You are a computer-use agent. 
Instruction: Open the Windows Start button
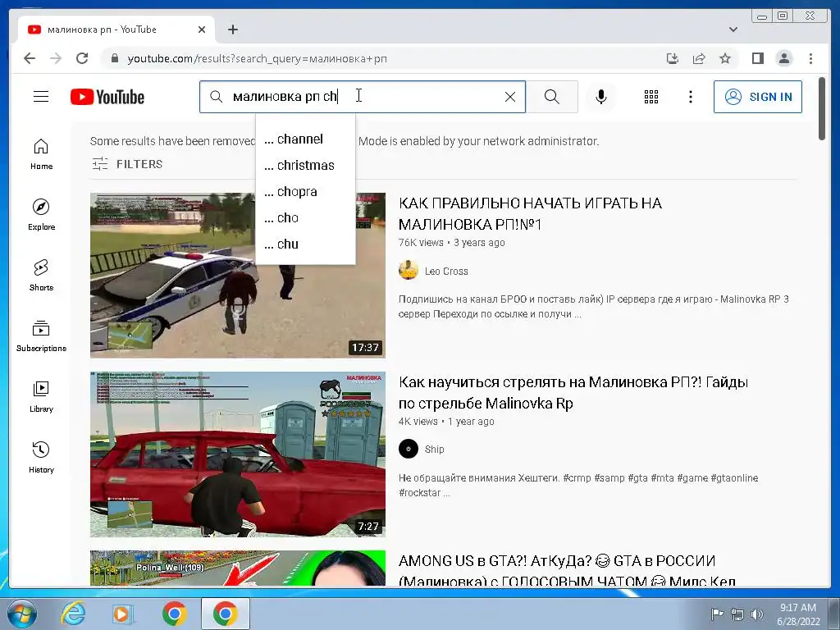pos(21,614)
